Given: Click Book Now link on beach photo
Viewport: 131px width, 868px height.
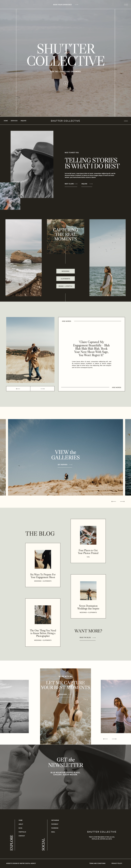Looking at the screenshot, I should pyautogui.click(x=63, y=694).
